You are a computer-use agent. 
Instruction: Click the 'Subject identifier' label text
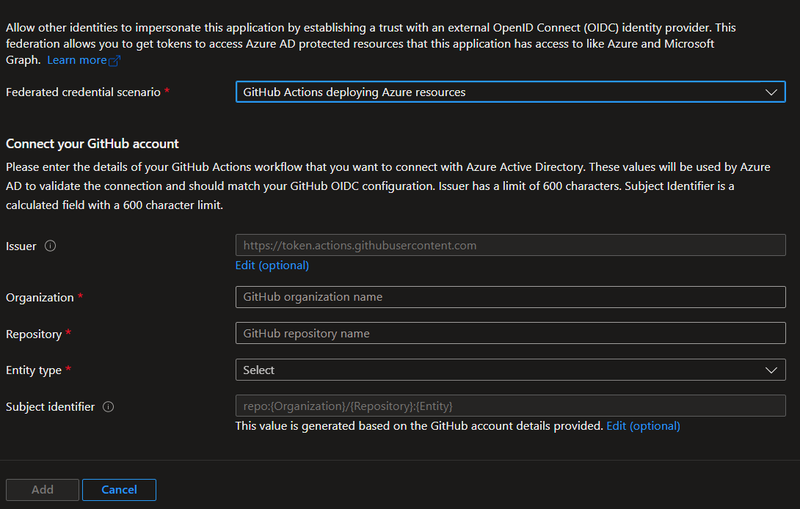pos(50,407)
